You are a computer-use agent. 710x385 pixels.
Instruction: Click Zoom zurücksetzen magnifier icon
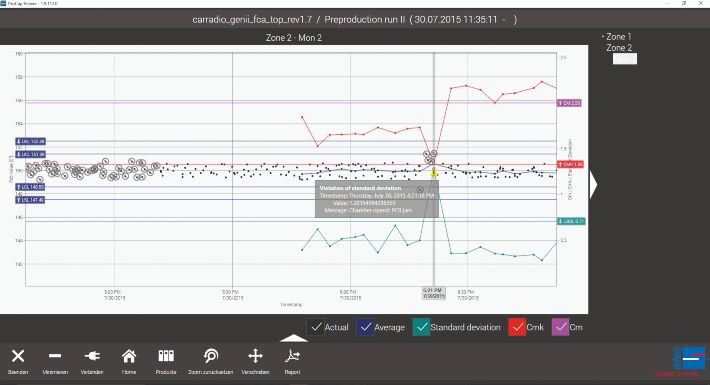click(211, 356)
